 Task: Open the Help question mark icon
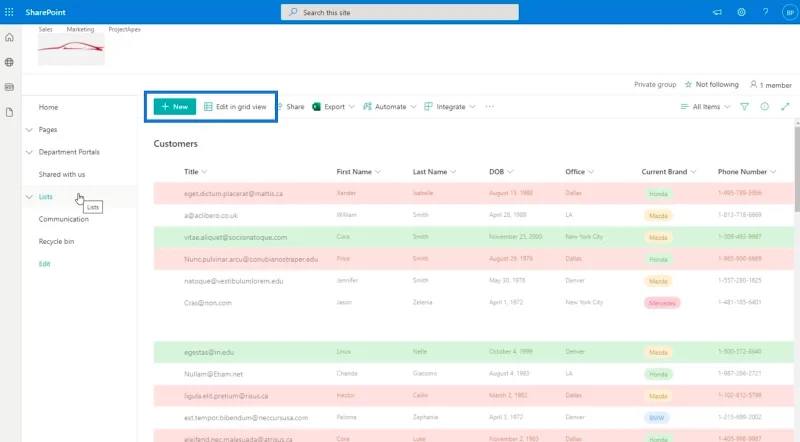(x=765, y=12)
